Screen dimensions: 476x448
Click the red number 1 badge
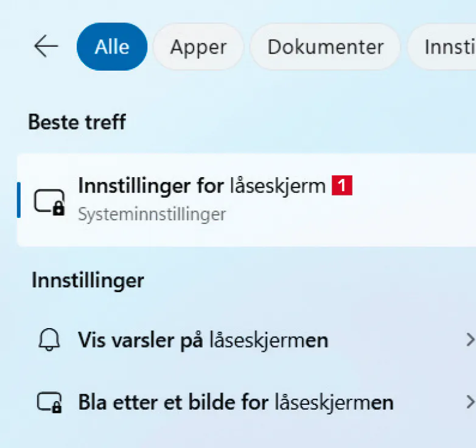342,186
